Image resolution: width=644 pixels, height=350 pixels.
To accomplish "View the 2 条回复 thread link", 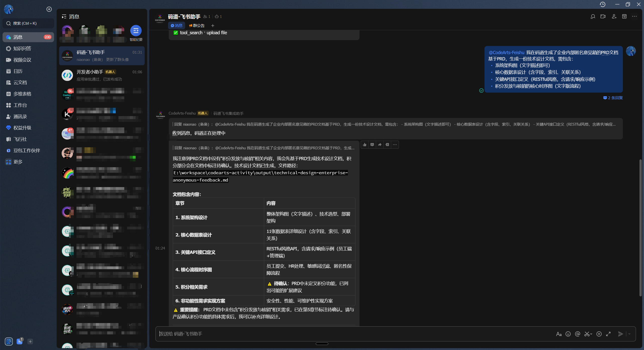I will pos(613,98).
